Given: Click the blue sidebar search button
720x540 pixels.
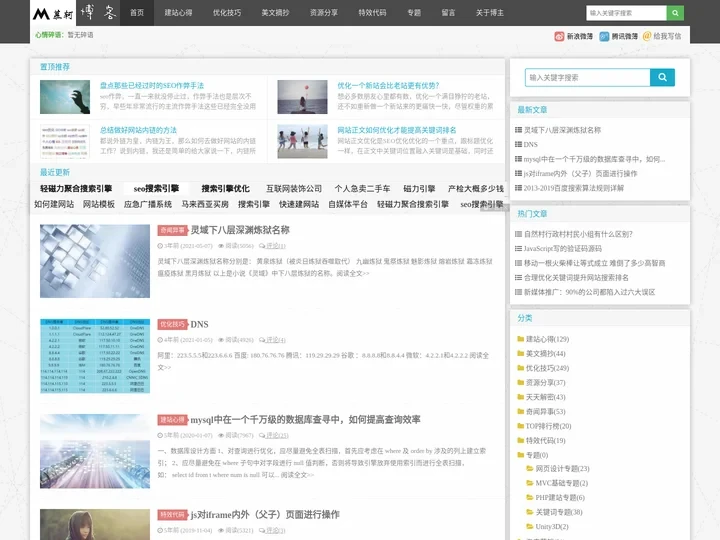Looking at the screenshot, I should 662,77.
